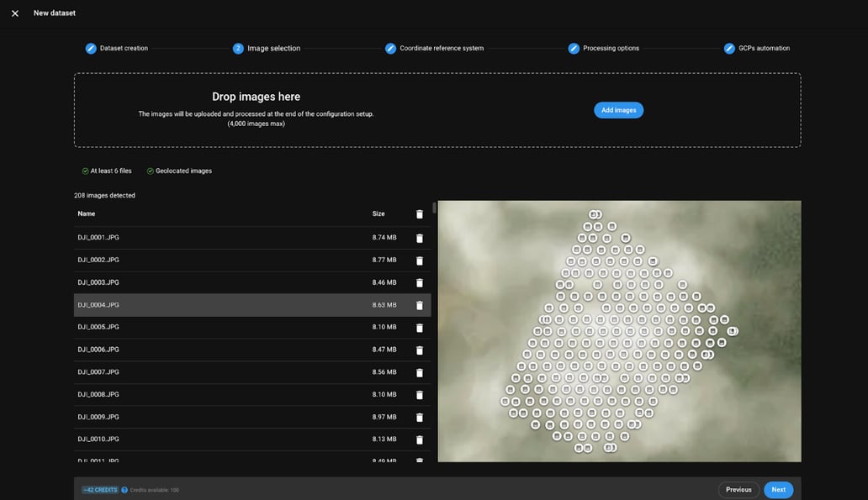This screenshot has width=868, height=500.
Task: Delete DJI_0001.JPG with its trash icon
Action: click(420, 238)
